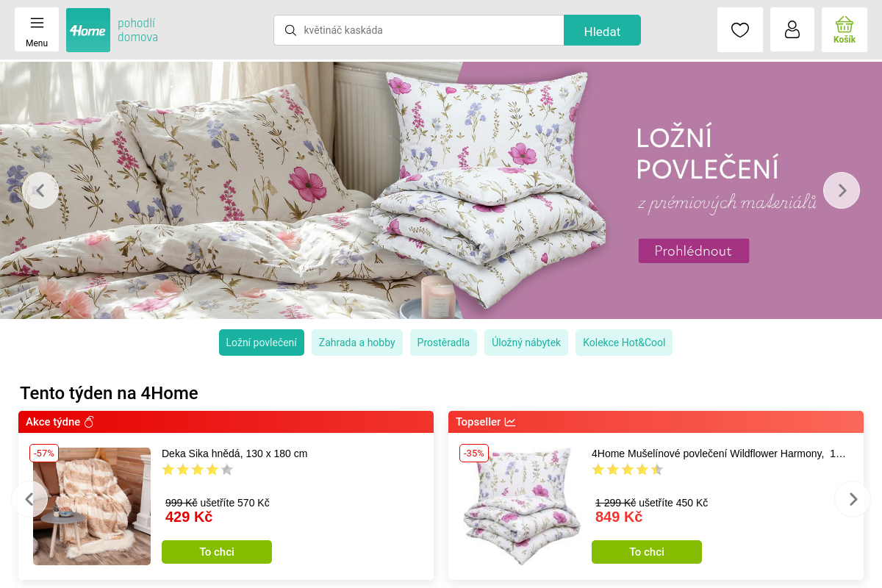
Task: Click the 4Home logo
Action: (x=88, y=30)
